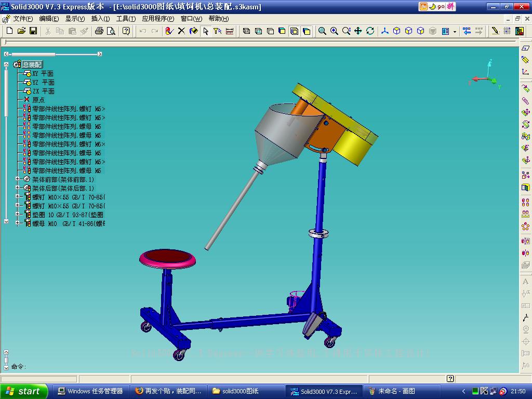Expand the 架体前部 tree node
This screenshot has width=532, height=399.
(17, 179)
